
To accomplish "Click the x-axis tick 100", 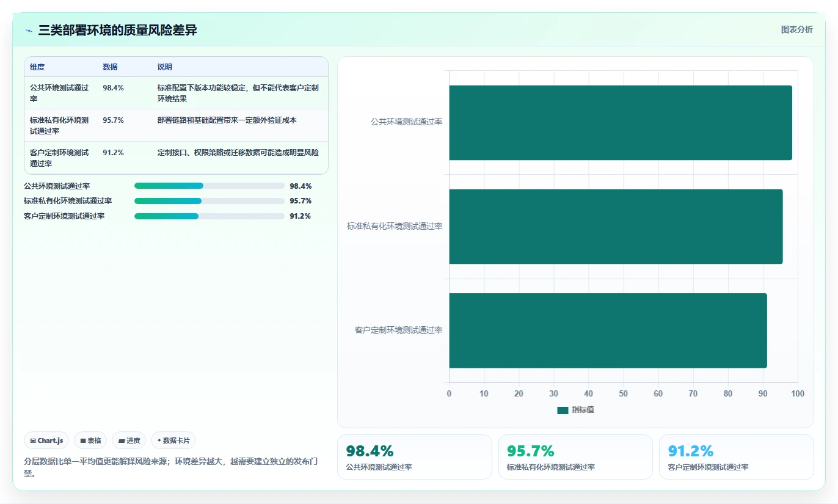I will pos(798,394).
